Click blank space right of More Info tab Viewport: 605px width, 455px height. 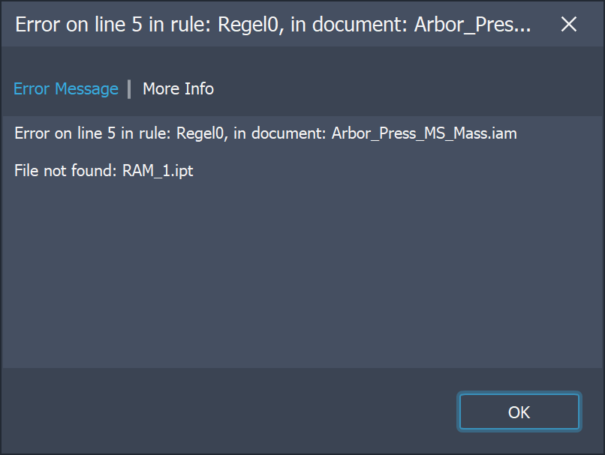tap(400, 89)
